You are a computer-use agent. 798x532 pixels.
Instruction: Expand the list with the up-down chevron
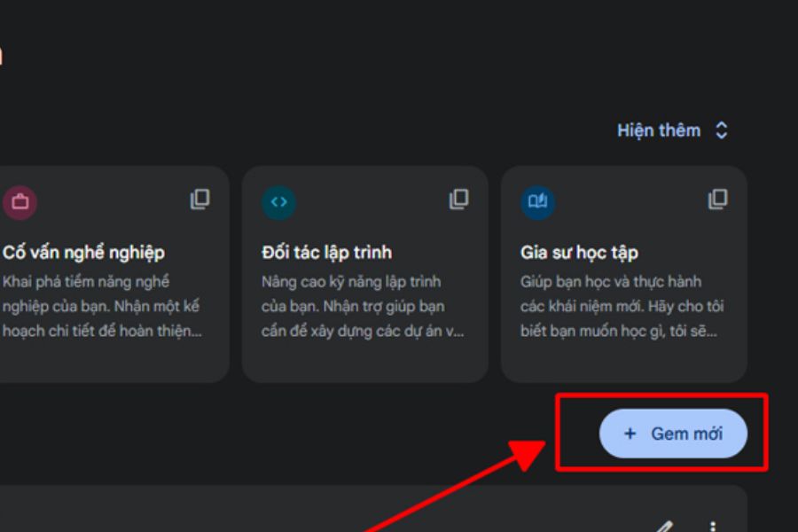coord(722,130)
